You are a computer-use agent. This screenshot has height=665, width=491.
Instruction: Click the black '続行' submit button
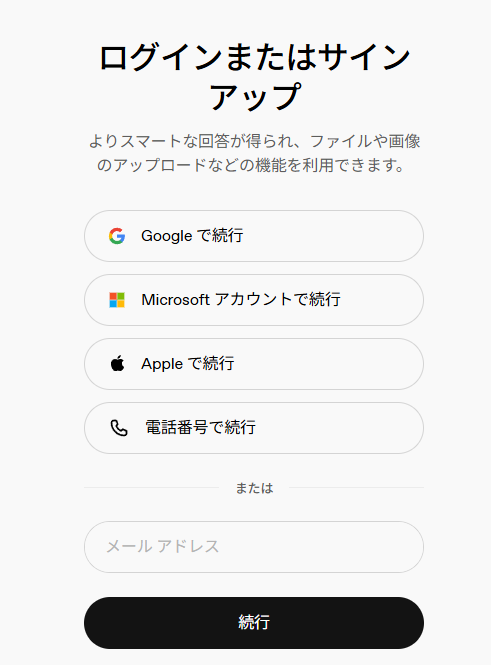coord(254,623)
